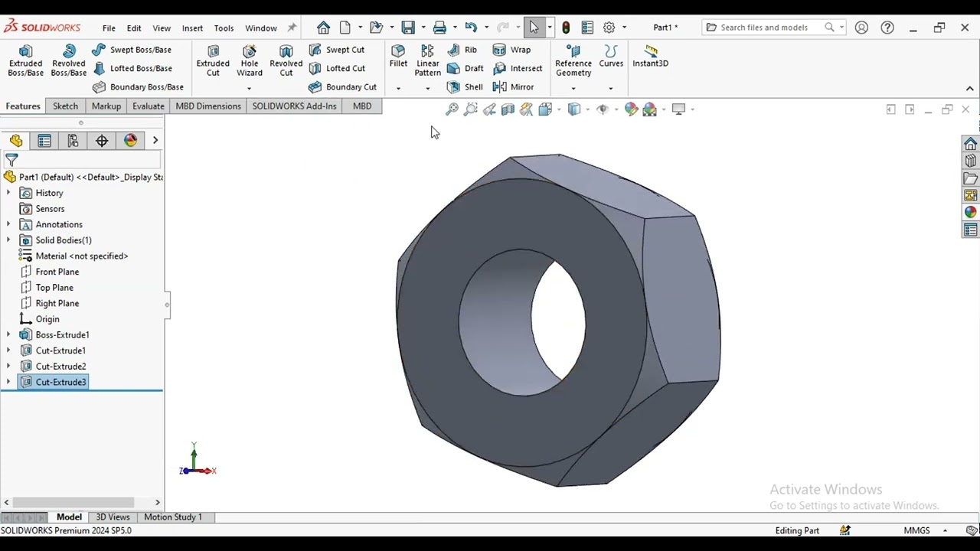
Task: Expand the Solid Bodies(1) item
Action: 8,240
